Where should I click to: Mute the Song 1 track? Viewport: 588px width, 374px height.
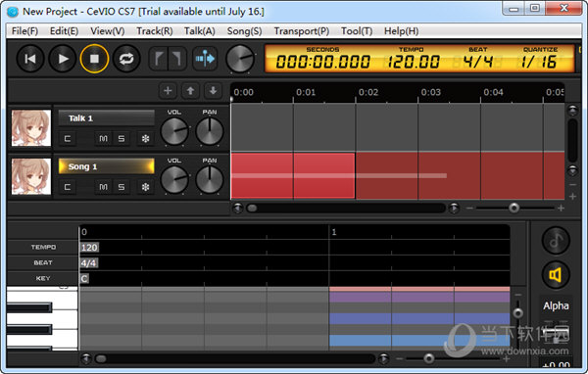click(103, 187)
